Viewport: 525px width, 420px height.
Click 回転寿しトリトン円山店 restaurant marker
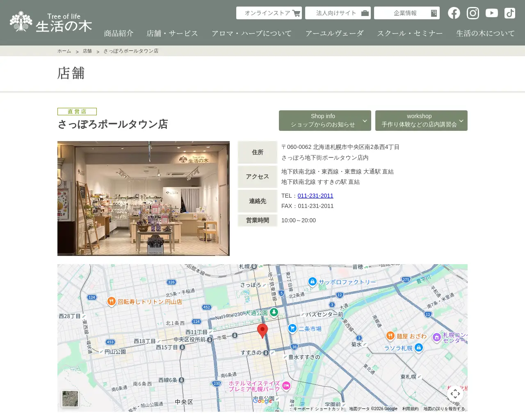[x=111, y=301]
